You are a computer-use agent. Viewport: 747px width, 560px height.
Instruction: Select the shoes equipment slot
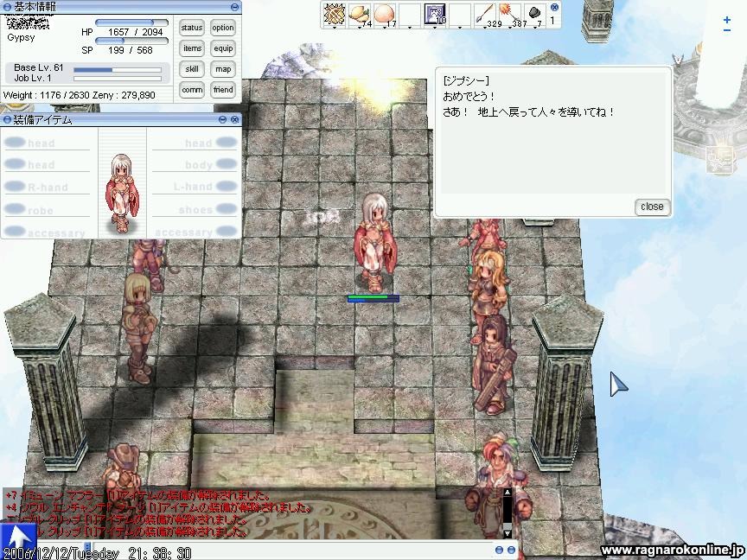pos(195,209)
